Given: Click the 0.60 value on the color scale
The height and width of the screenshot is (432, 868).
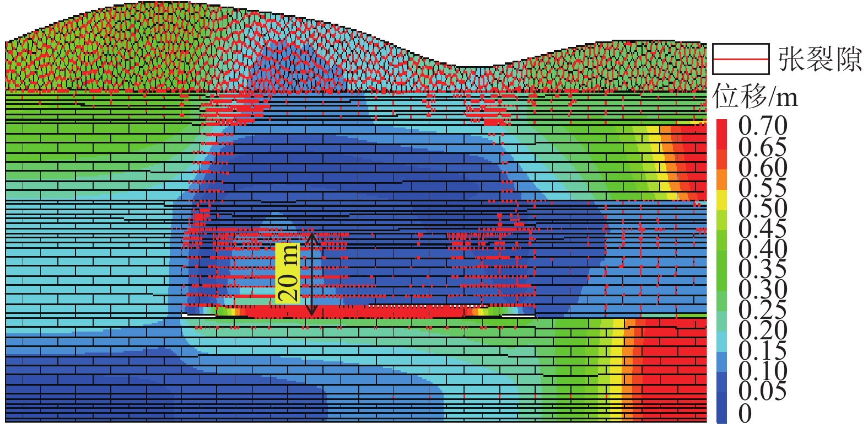Looking at the screenshot, I should [x=763, y=167].
